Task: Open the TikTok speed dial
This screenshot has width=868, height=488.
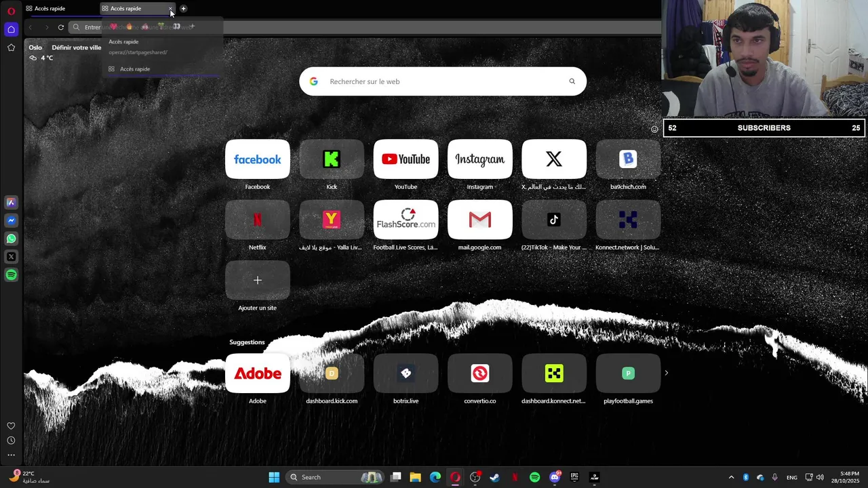Action: tap(554, 220)
